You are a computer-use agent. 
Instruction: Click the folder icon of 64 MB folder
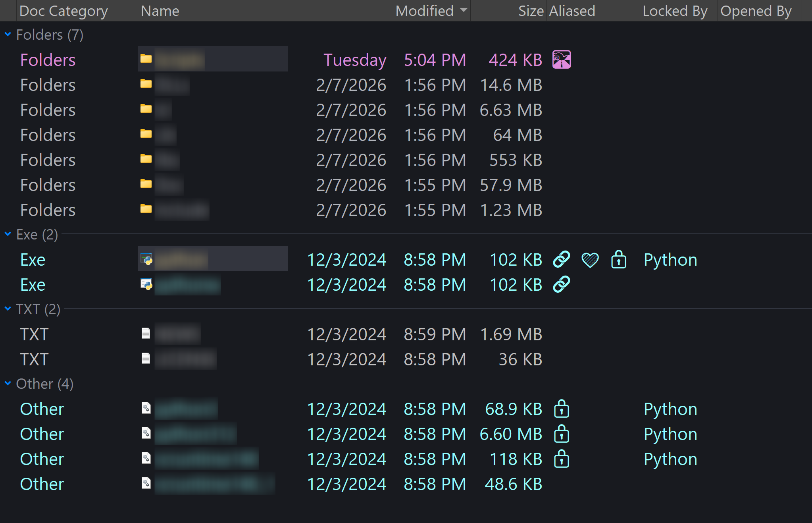pos(146,134)
